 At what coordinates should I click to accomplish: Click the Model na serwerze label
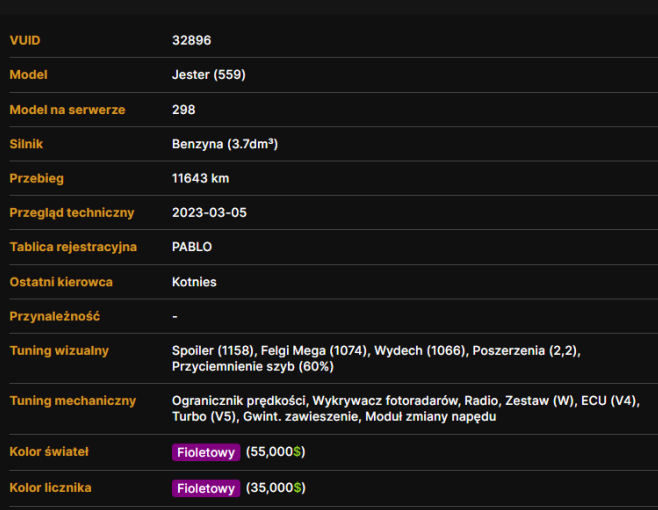pos(67,110)
